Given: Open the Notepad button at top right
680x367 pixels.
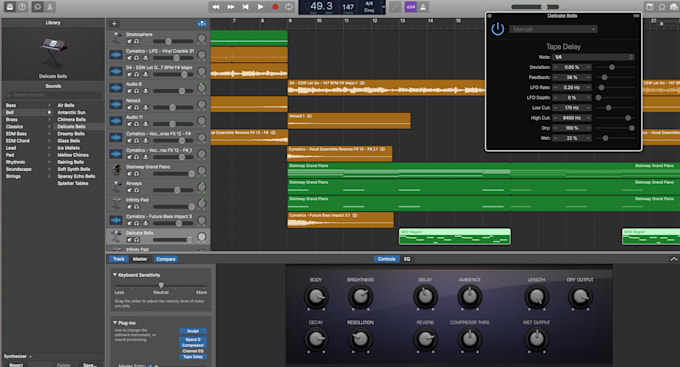Looking at the screenshot, I should point(649,7).
